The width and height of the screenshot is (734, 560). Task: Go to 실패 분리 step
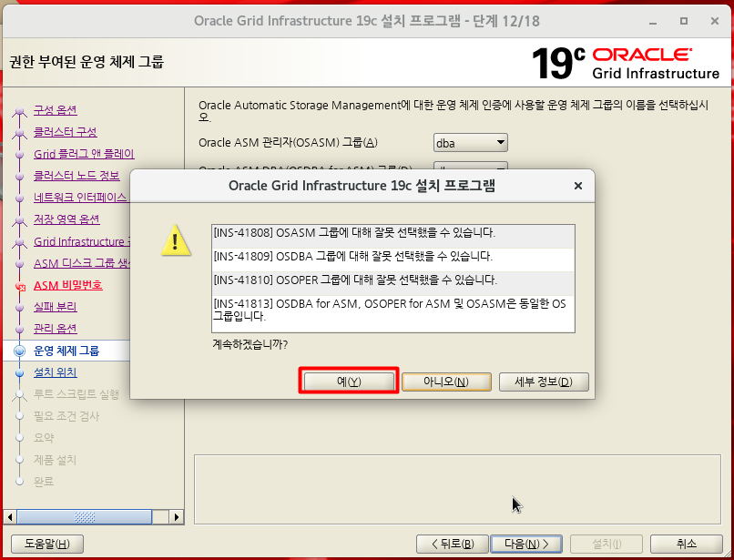pyautogui.click(x=56, y=307)
